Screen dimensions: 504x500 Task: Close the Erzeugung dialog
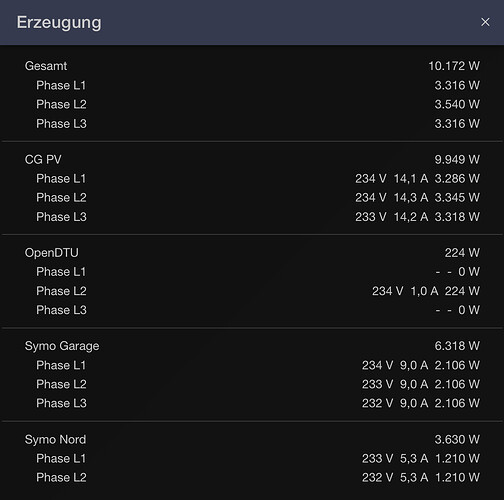point(485,22)
